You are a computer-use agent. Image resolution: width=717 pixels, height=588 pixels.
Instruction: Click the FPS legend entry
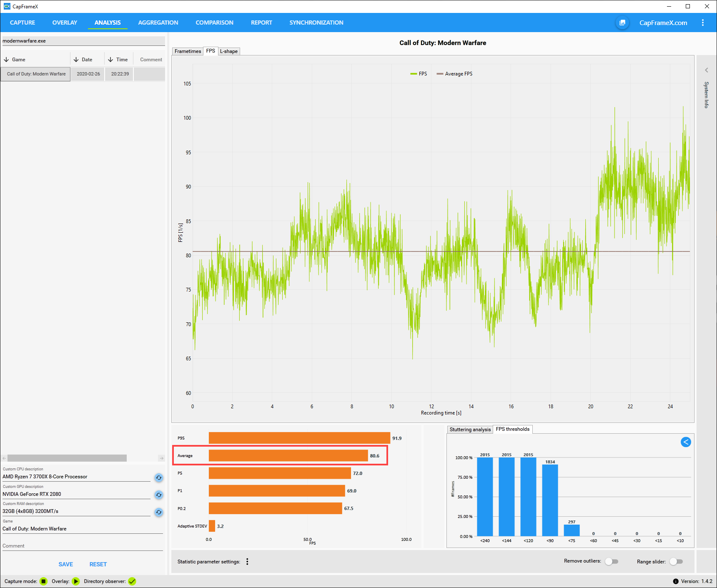click(419, 74)
